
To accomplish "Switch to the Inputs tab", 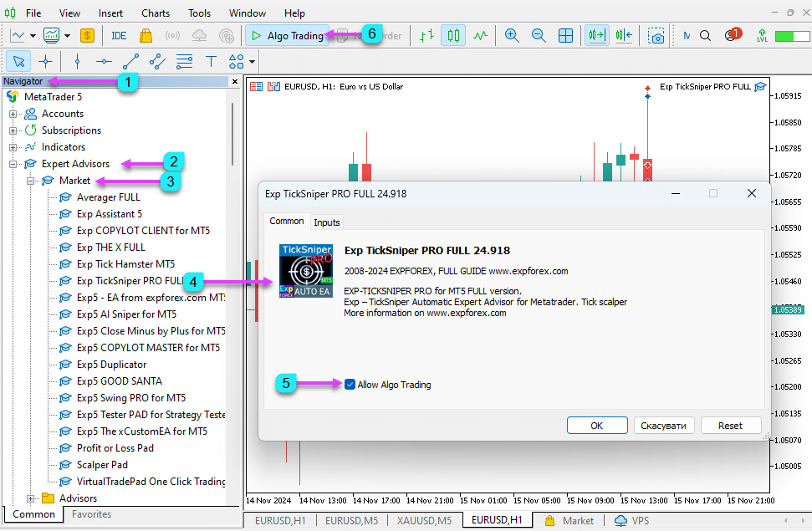I will pyautogui.click(x=327, y=222).
